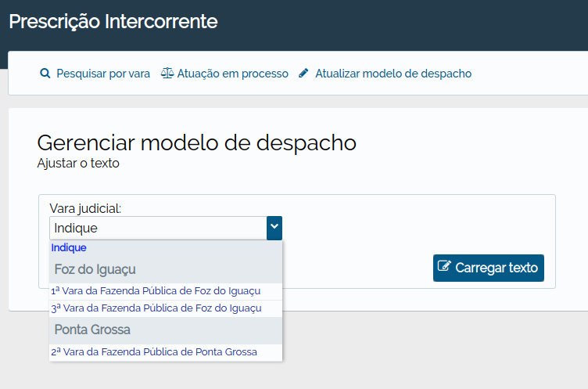Collapse the Vara judicial dropdown via chevron arrow

(x=274, y=228)
